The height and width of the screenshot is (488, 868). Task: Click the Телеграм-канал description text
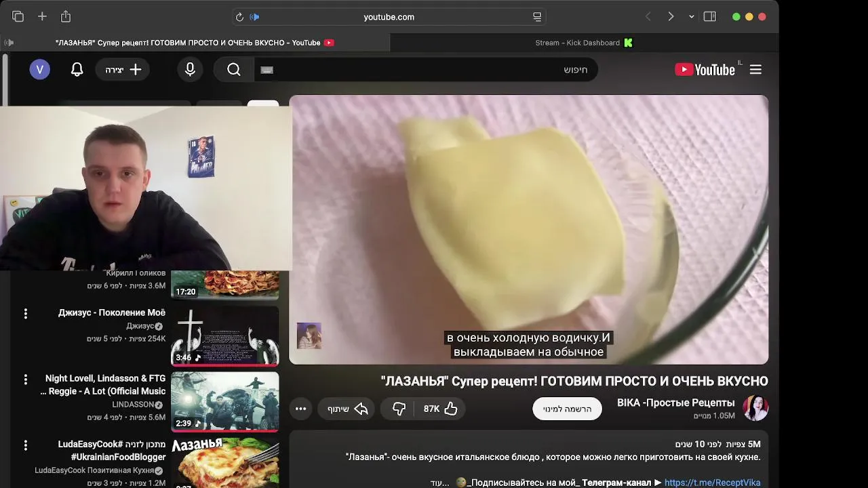[x=616, y=483]
